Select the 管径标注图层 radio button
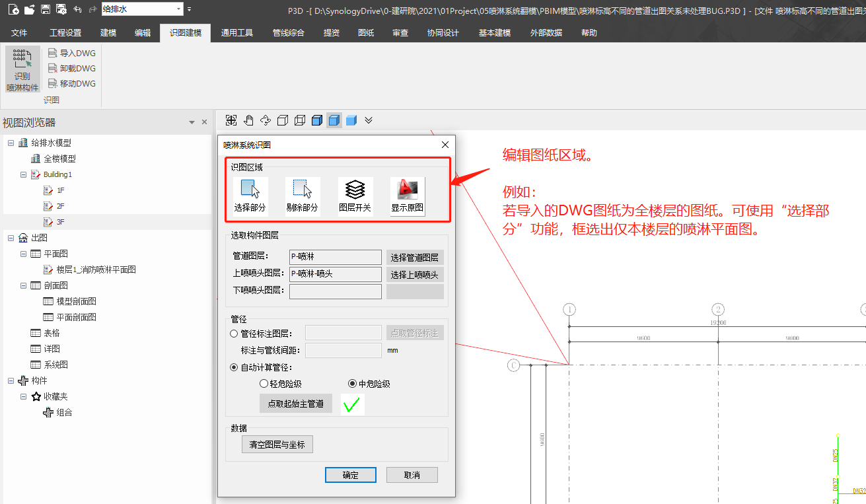This screenshot has width=866, height=504. (234, 334)
